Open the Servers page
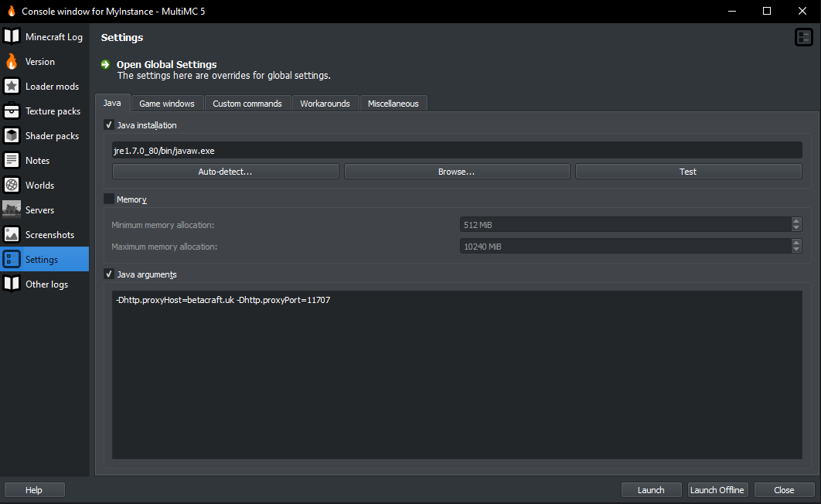Screen dimensions: 821x504 45,209
